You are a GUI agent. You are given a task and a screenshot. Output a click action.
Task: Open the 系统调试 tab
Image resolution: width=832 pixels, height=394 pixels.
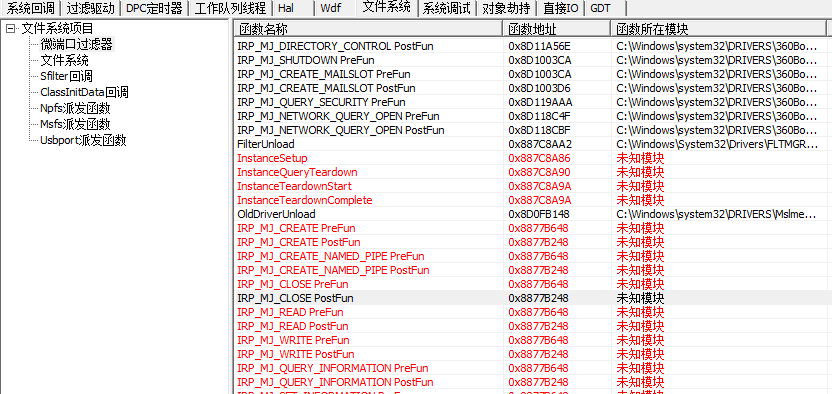[447, 8]
